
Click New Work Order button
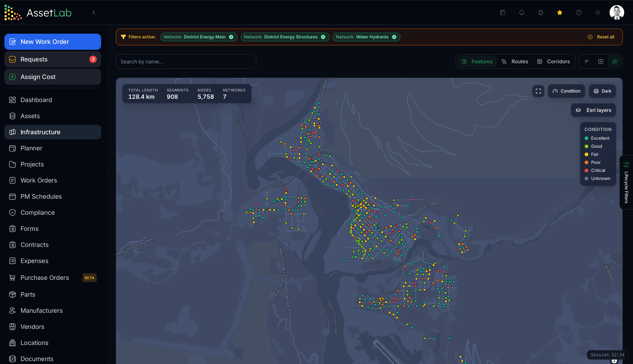click(53, 42)
